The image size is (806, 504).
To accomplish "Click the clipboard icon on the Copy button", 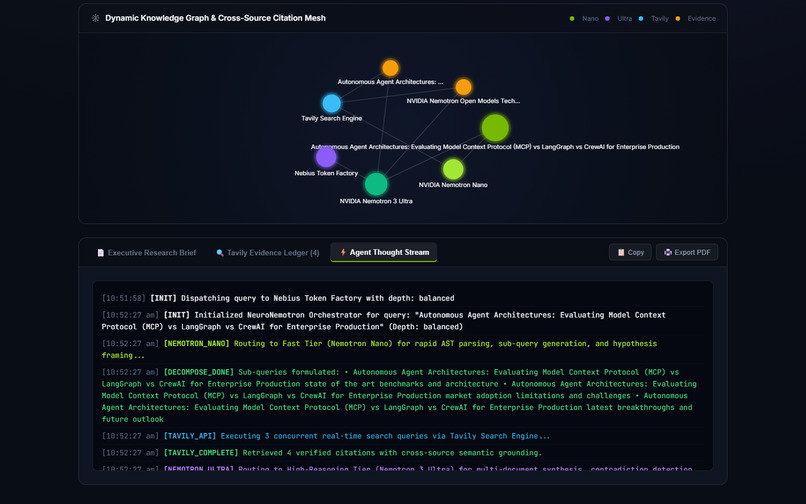I will tap(621, 253).
